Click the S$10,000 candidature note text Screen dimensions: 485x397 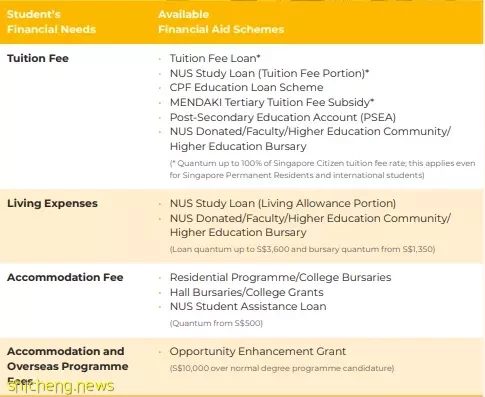coord(282,368)
